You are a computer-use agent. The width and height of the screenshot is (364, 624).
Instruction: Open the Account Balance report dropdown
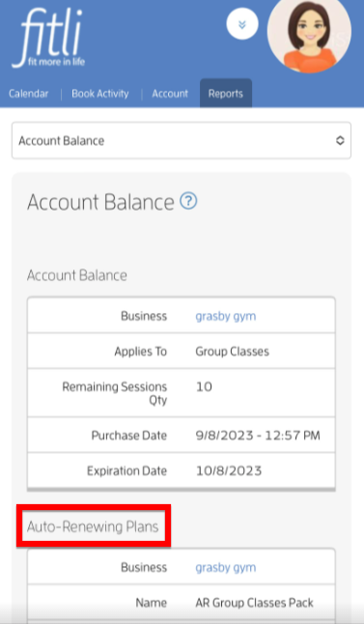coord(182,140)
